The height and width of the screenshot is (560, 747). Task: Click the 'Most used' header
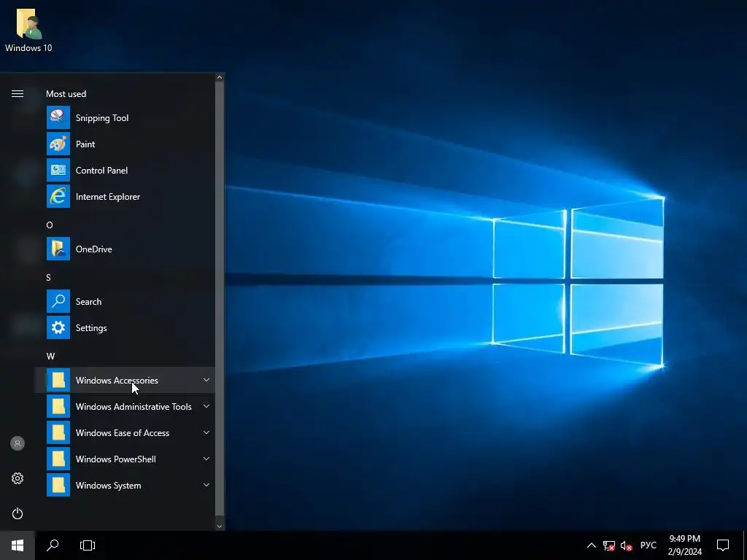click(66, 94)
